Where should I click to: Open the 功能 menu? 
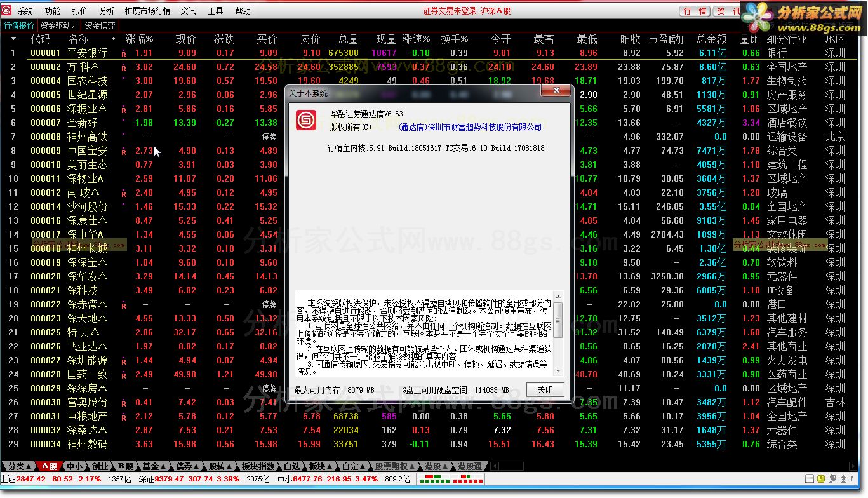53,11
